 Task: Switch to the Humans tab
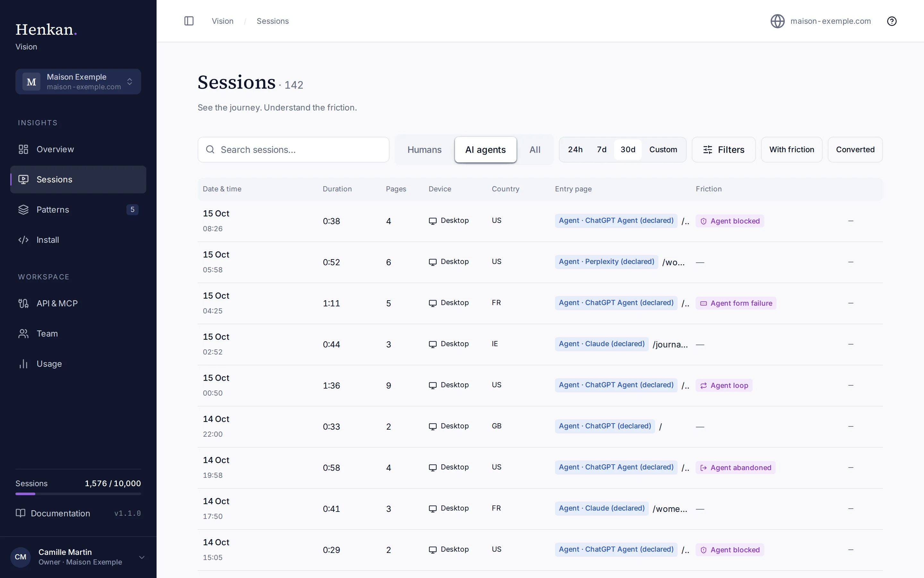pyautogui.click(x=424, y=150)
